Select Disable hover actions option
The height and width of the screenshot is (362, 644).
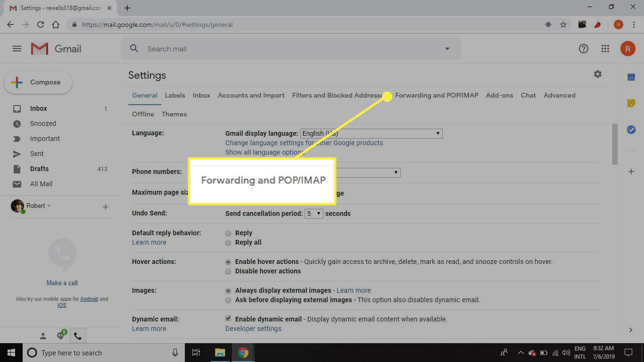tap(228, 271)
